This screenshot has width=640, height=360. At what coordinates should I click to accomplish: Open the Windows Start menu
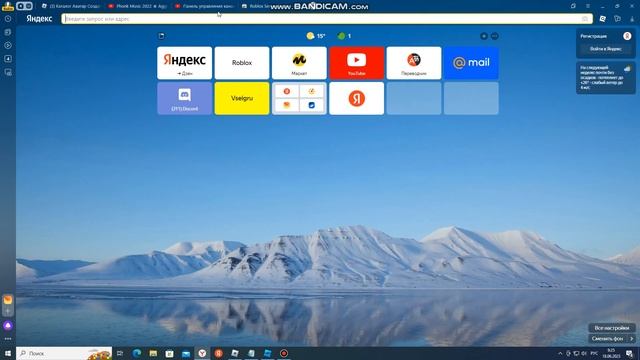8,353
